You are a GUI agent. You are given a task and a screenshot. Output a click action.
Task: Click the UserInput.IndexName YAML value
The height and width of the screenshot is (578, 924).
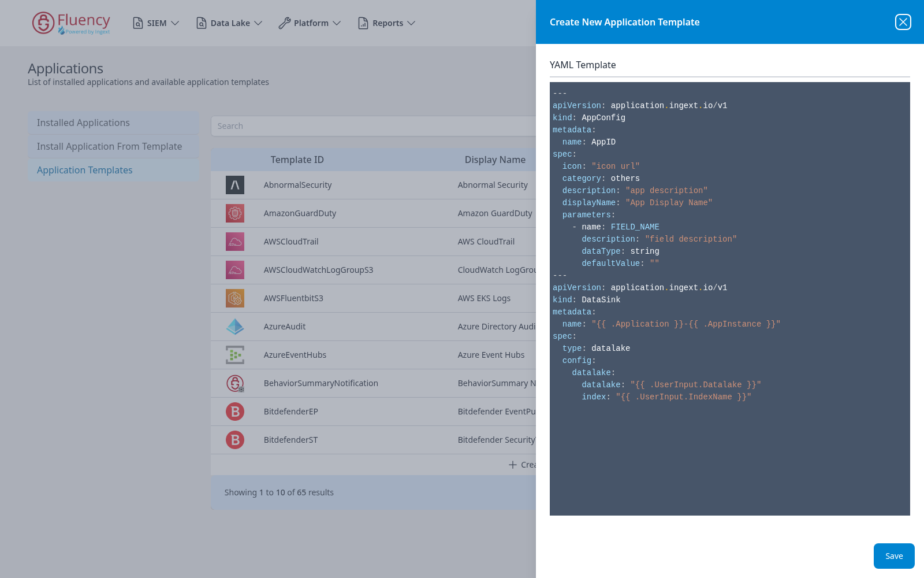click(683, 397)
